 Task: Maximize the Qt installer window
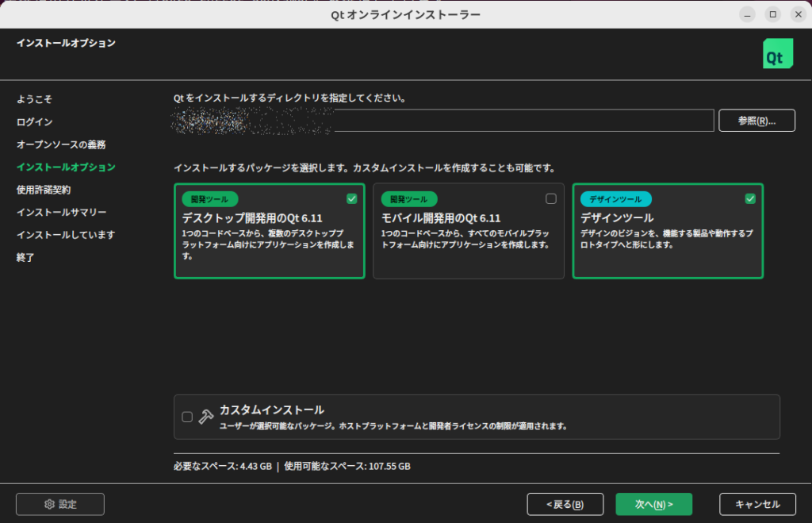[x=772, y=14]
